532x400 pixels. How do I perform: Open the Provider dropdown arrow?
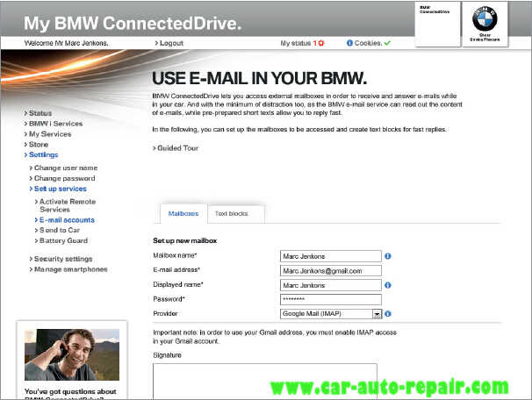(x=377, y=314)
